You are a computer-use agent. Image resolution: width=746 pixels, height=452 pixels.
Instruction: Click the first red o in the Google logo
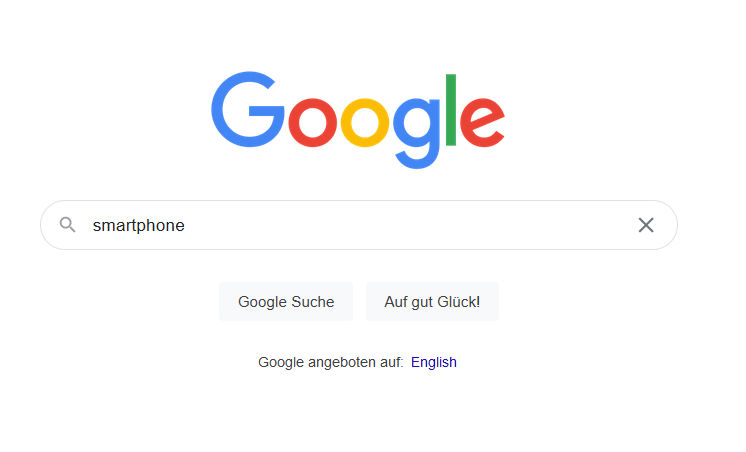(x=313, y=122)
